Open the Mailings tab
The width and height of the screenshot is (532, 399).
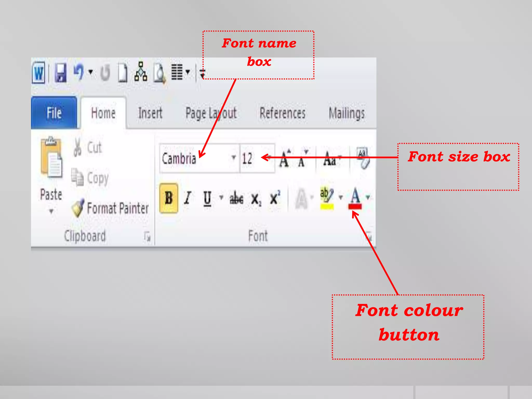(x=347, y=114)
